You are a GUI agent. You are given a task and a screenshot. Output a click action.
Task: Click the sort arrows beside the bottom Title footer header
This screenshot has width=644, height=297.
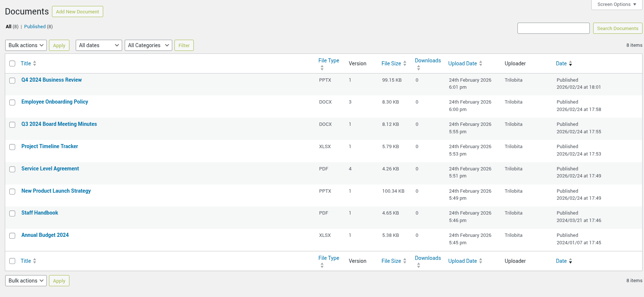[35, 261]
